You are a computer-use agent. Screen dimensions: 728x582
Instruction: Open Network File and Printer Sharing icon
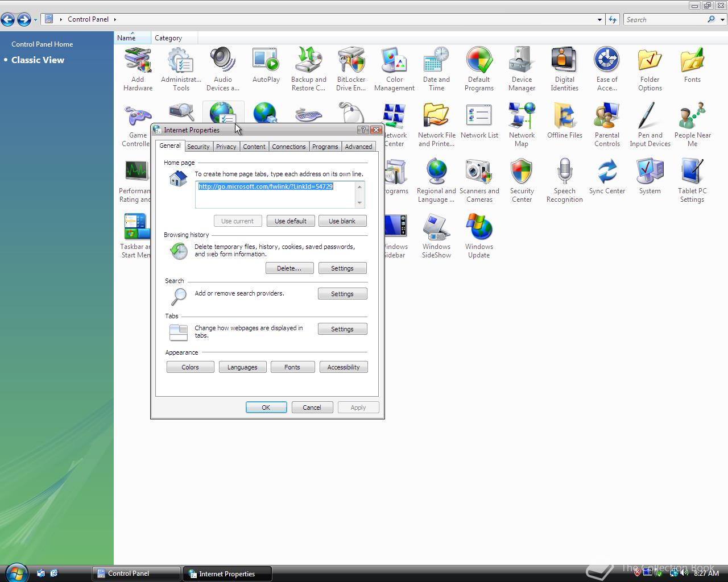[436, 125]
